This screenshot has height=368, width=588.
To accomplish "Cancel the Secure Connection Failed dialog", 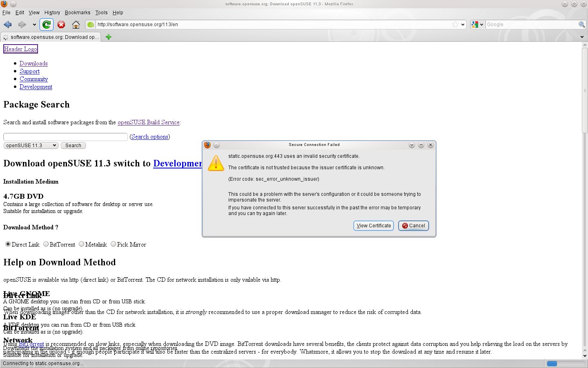I will (x=414, y=226).
